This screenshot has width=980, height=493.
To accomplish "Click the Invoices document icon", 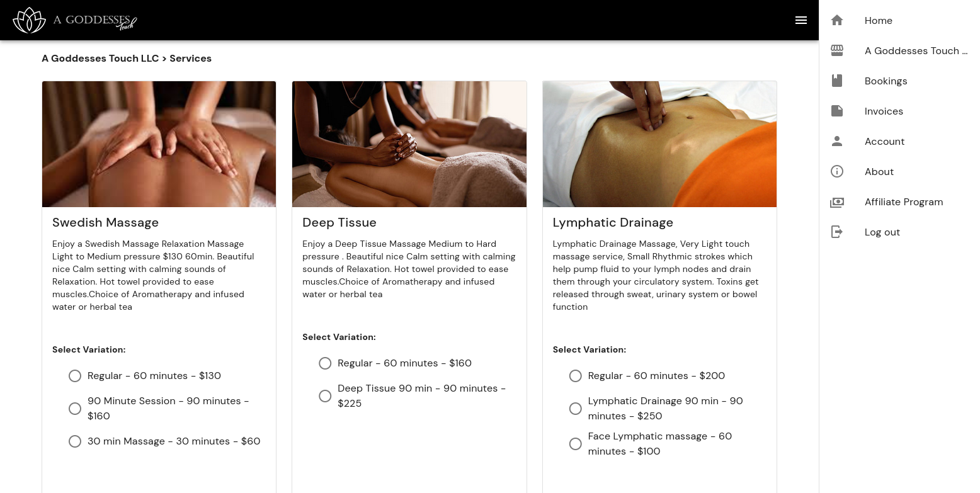I will click(x=837, y=111).
